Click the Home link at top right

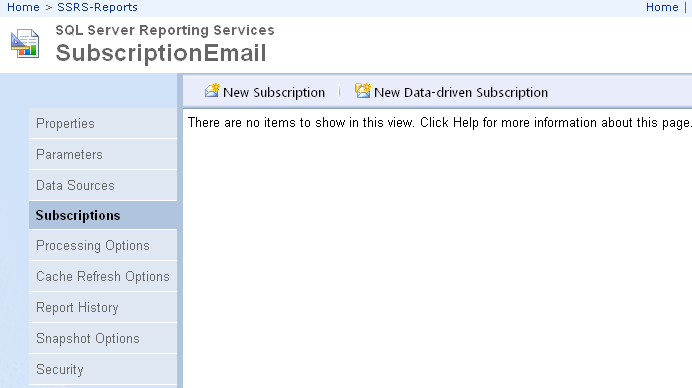pyautogui.click(x=662, y=7)
